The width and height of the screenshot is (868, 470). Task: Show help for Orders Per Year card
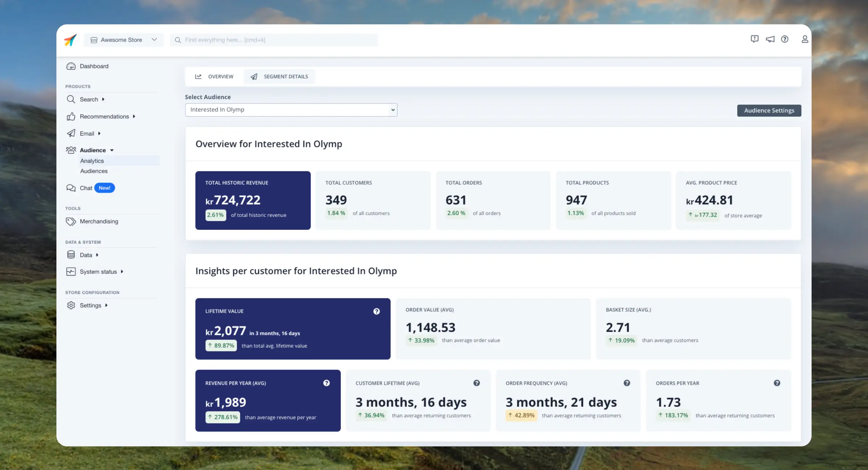(x=777, y=383)
